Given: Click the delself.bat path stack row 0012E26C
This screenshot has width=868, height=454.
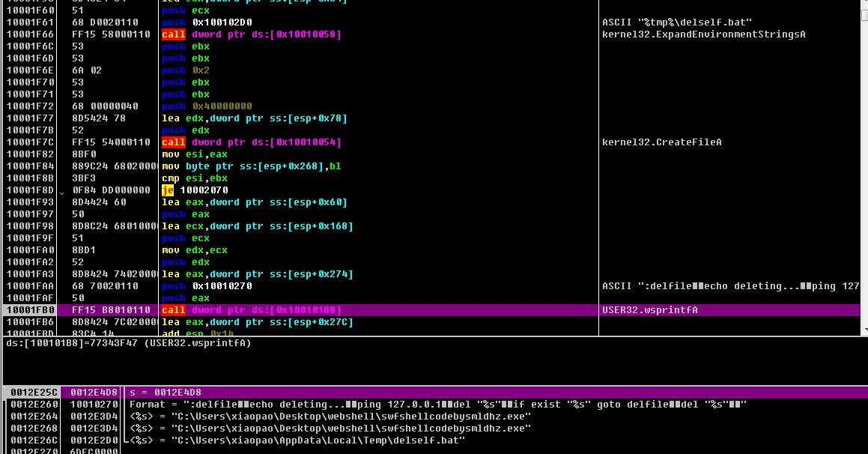Looking at the screenshot, I should [297, 441].
